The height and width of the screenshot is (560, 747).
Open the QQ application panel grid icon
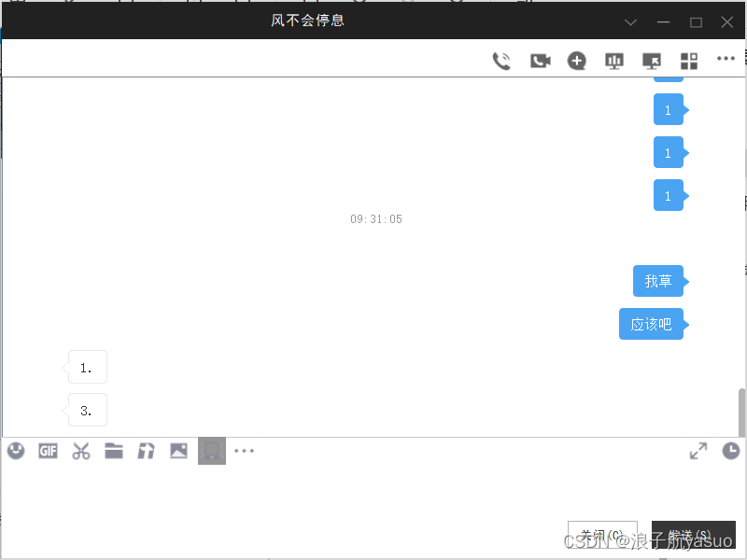click(x=689, y=60)
